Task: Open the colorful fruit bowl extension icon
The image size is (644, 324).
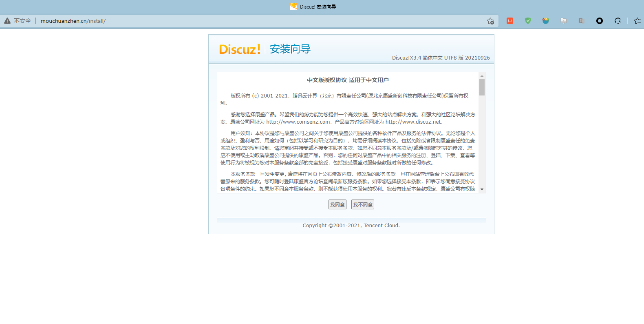Action: (546, 21)
